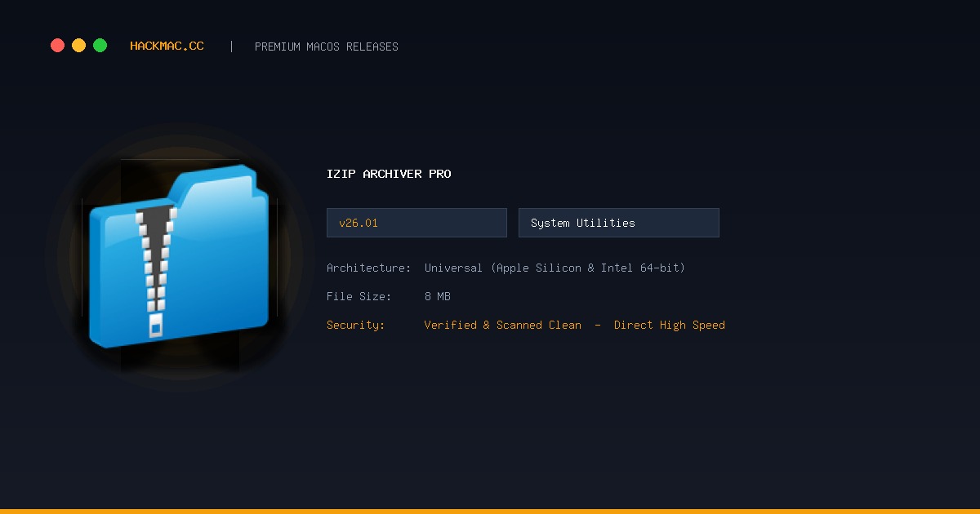The height and width of the screenshot is (514, 980).
Task: Click the red window dot
Action: coord(57,46)
